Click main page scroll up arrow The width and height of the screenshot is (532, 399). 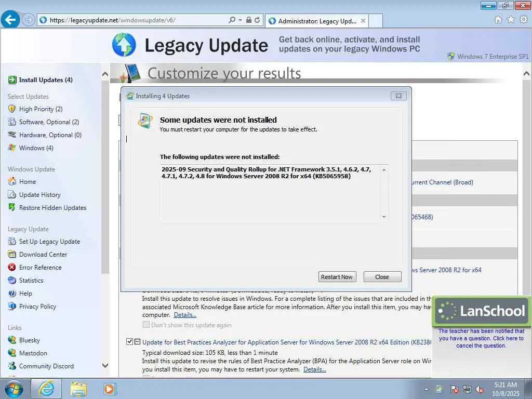526,74
